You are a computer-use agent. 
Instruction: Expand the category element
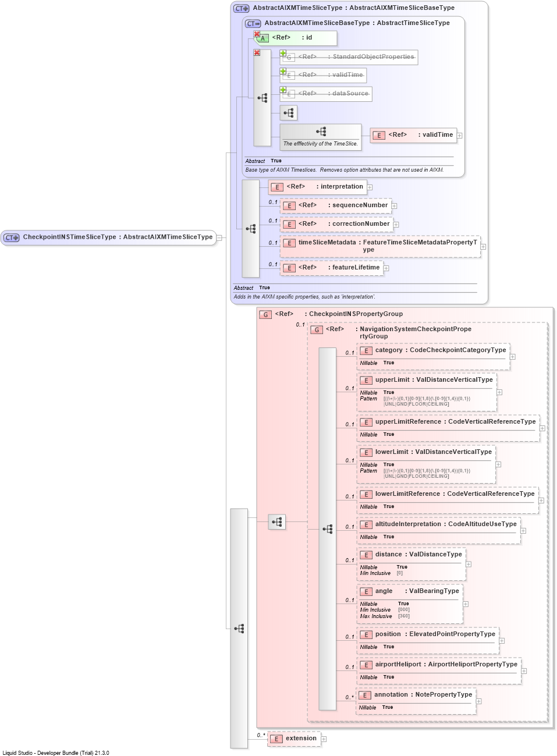tap(513, 357)
